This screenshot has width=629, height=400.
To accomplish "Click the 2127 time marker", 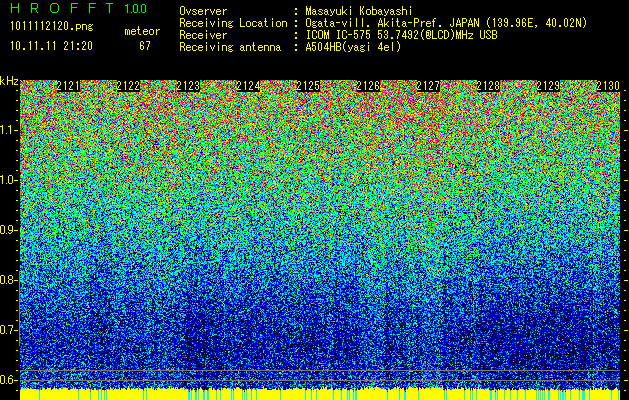I will (428, 86).
